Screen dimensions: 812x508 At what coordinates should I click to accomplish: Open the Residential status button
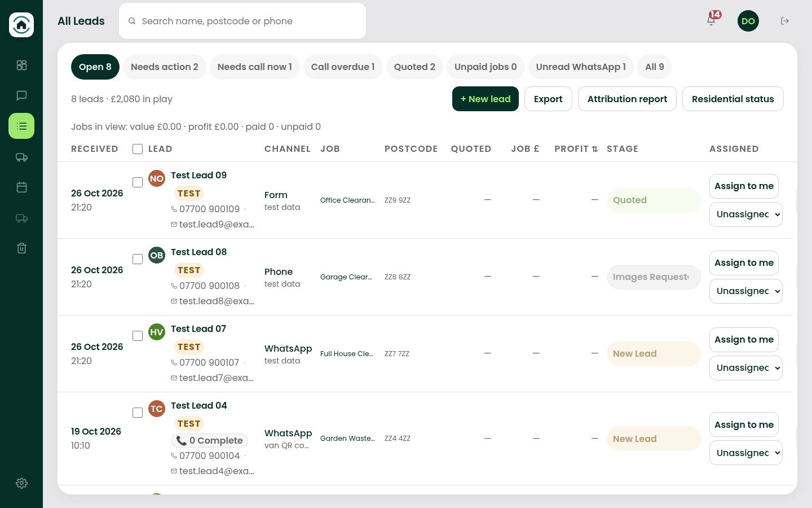(733, 99)
